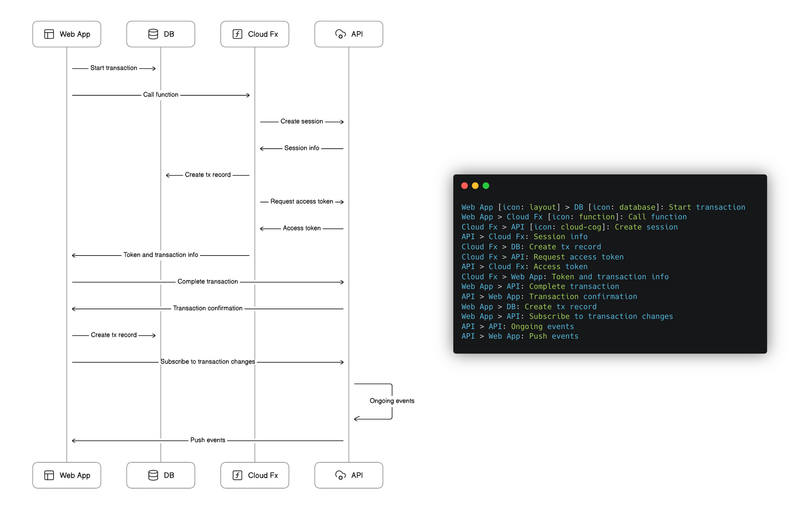Select the "Start transaction" arrow label
Image resolution: width=812 pixels, height=516 pixels.
pyautogui.click(x=114, y=68)
